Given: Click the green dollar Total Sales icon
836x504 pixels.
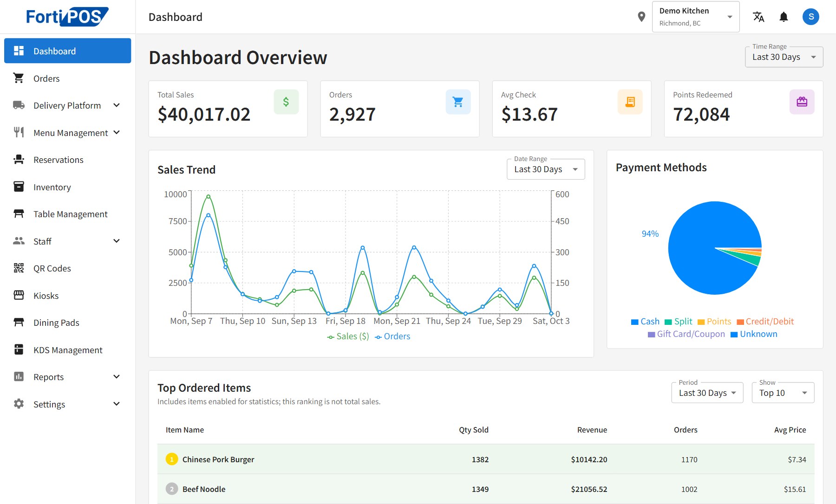Looking at the screenshot, I should point(286,102).
